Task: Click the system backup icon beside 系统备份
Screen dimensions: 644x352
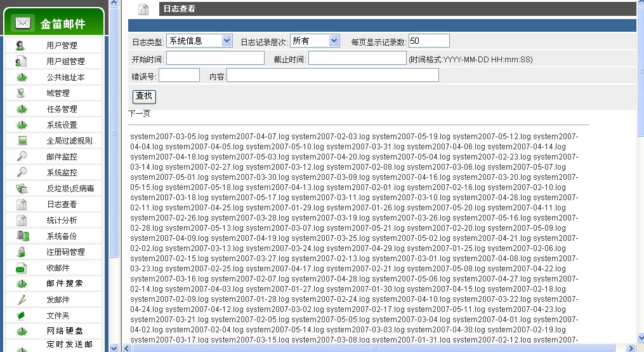Action: [22, 236]
